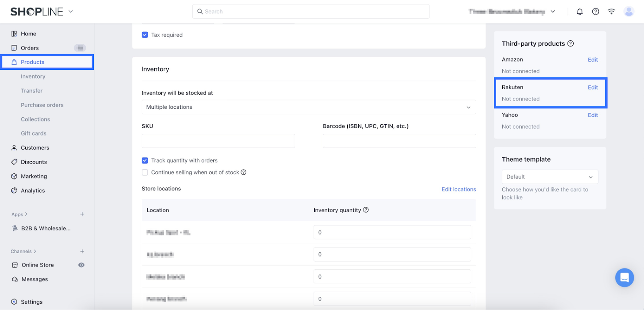Click the Edit locations link
Viewport: 644px width, 310px height.
click(458, 189)
